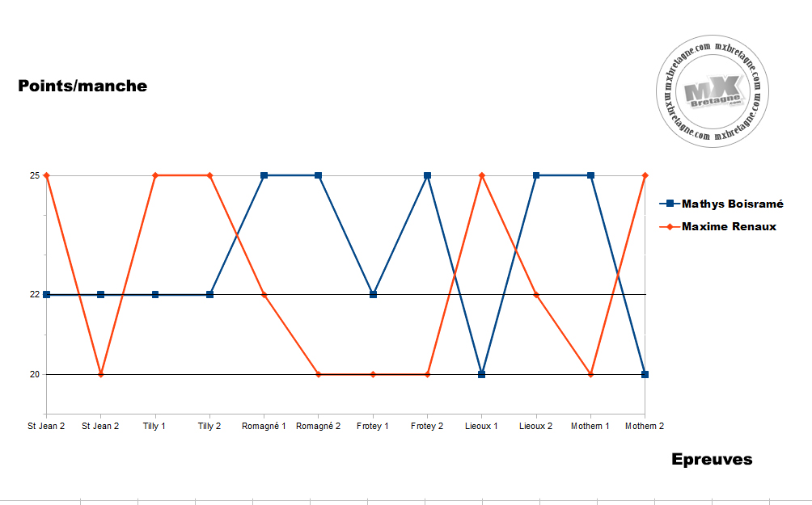Click the orange marker at Romagné 2
Image resolution: width=812 pixels, height=505 pixels.
pos(319,374)
